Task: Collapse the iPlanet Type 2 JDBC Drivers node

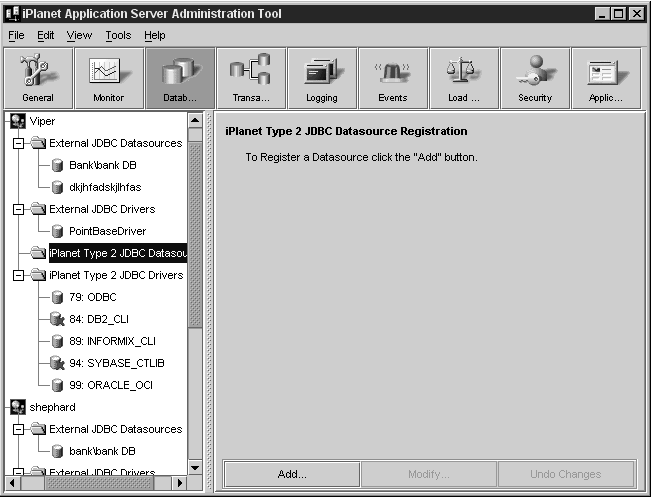Action: 18,275
